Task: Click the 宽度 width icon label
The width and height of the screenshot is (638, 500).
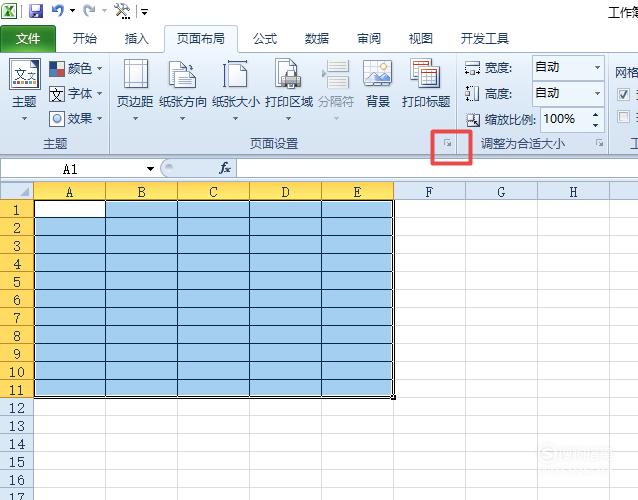Action: (x=488, y=68)
